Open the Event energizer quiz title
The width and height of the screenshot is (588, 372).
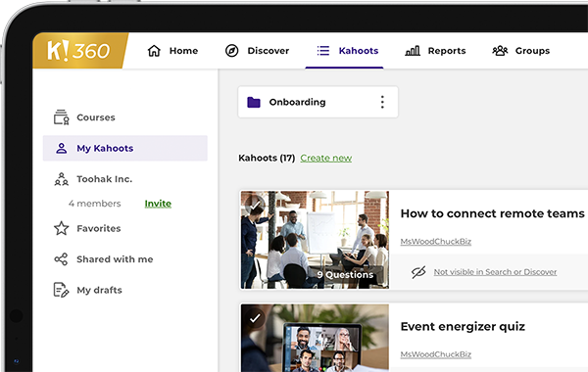point(463,327)
